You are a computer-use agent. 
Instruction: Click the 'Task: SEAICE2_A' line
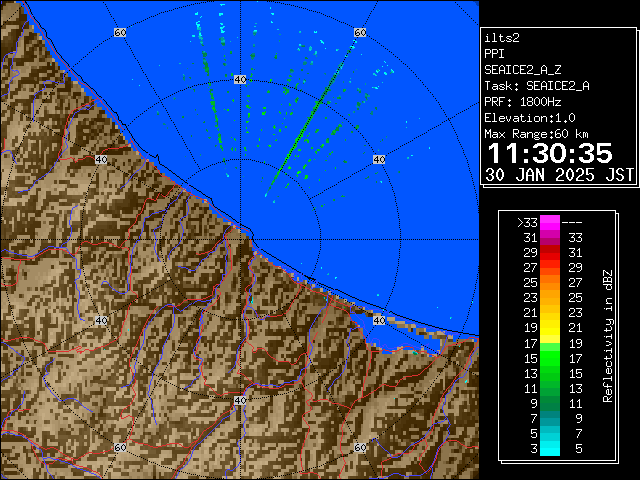click(x=537, y=86)
